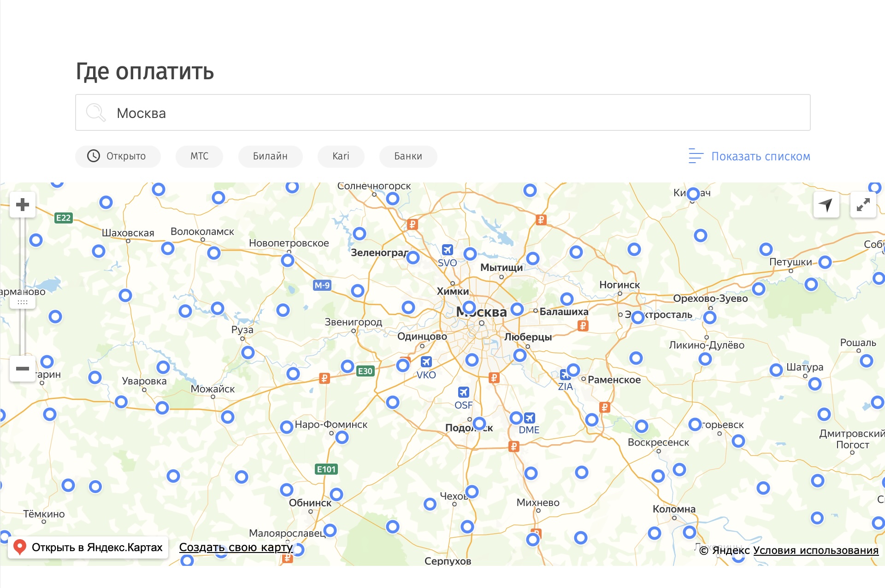Click the Химки city label
Image resolution: width=885 pixels, height=588 pixels.
point(453,291)
